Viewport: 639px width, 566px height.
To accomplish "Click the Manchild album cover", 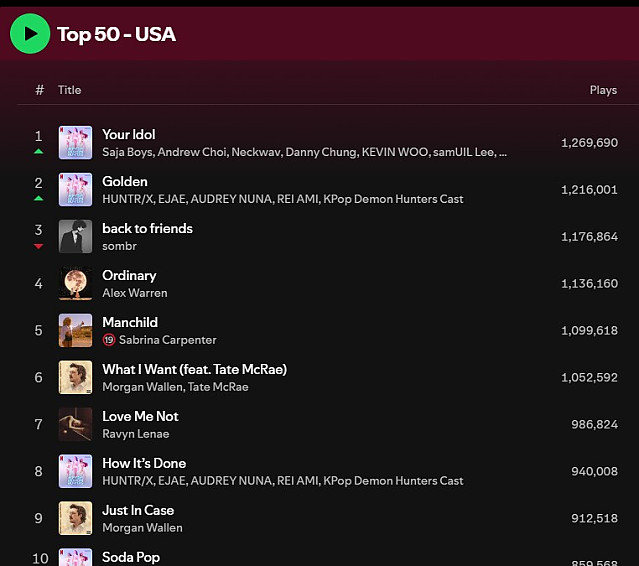I will click(75, 331).
